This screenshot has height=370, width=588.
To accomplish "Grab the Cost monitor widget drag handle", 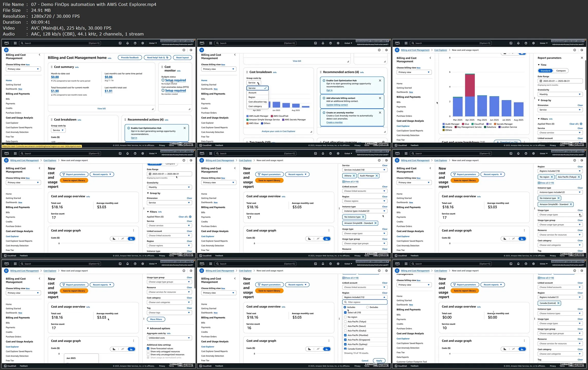I will [x=162, y=67].
